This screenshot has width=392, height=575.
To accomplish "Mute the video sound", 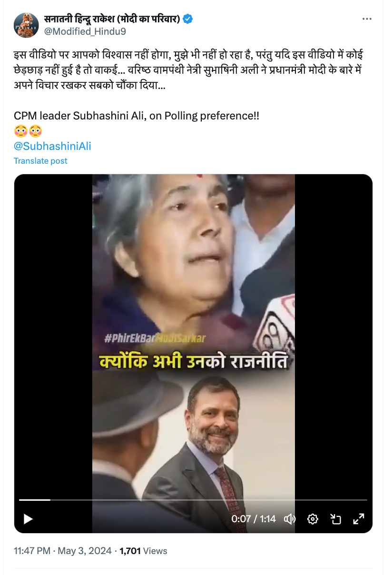I will tap(289, 519).
